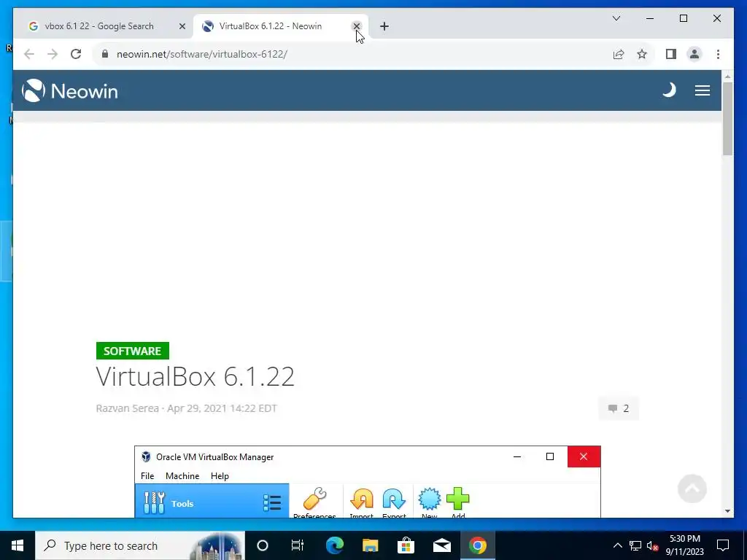
Task: Open author Razvan Serea's profile
Action: pos(127,408)
